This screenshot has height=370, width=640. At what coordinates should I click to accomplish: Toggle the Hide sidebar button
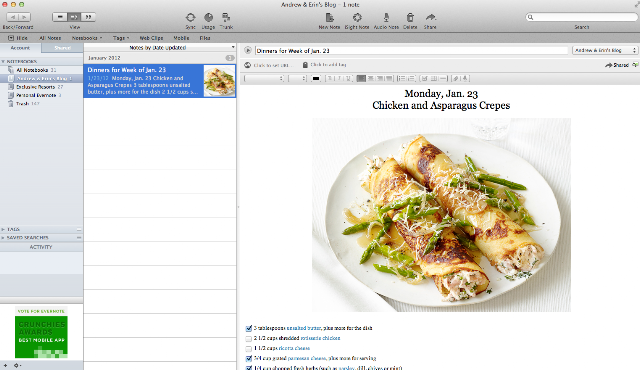pos(18,38)
